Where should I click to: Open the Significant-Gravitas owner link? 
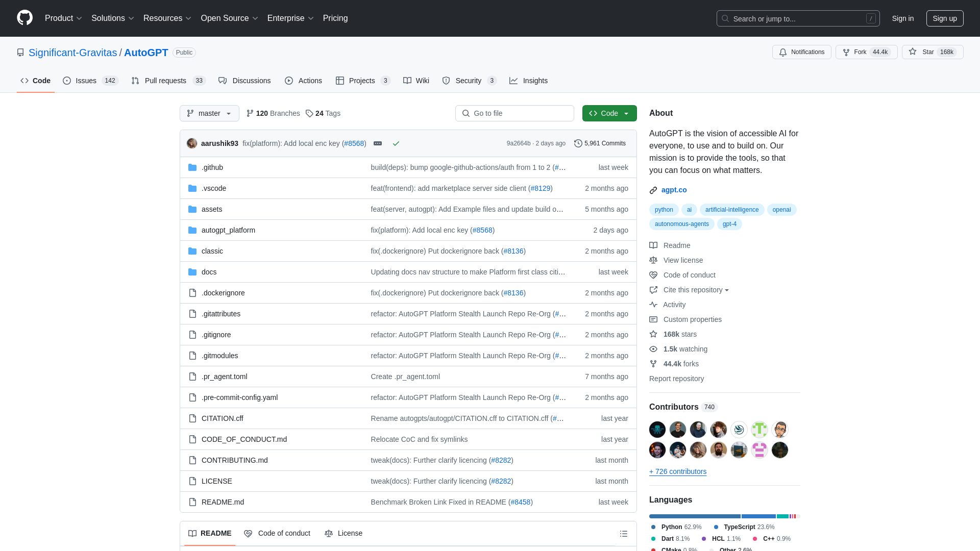(x=72, y=53)
